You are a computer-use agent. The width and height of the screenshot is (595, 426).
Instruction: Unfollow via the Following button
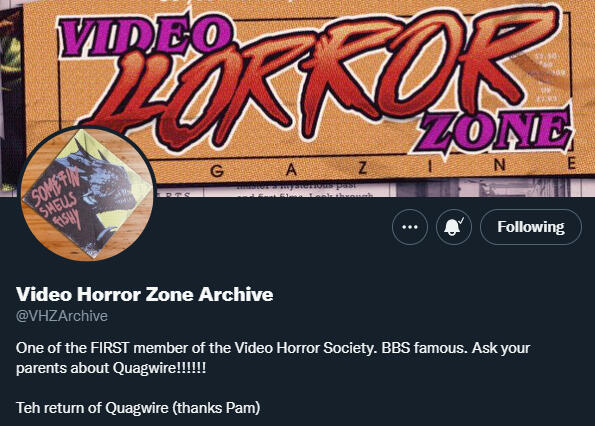point(531,227)
